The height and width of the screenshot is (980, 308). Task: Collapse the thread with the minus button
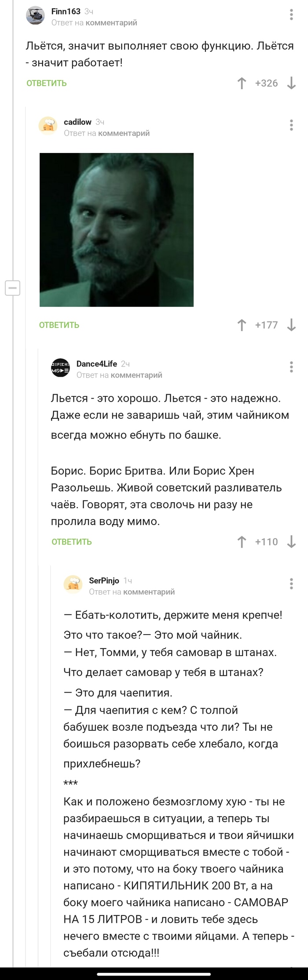coord(12,289)
